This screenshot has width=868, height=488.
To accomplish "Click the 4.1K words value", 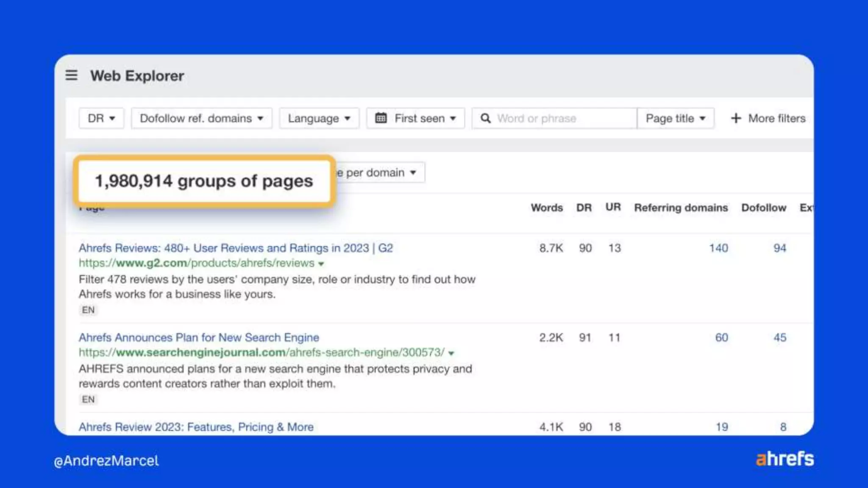I will click(551, 427).
